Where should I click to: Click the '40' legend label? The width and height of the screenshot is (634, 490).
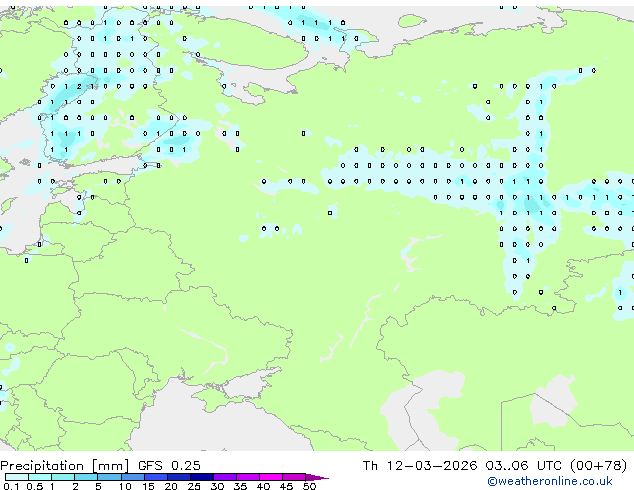(263, 486)
